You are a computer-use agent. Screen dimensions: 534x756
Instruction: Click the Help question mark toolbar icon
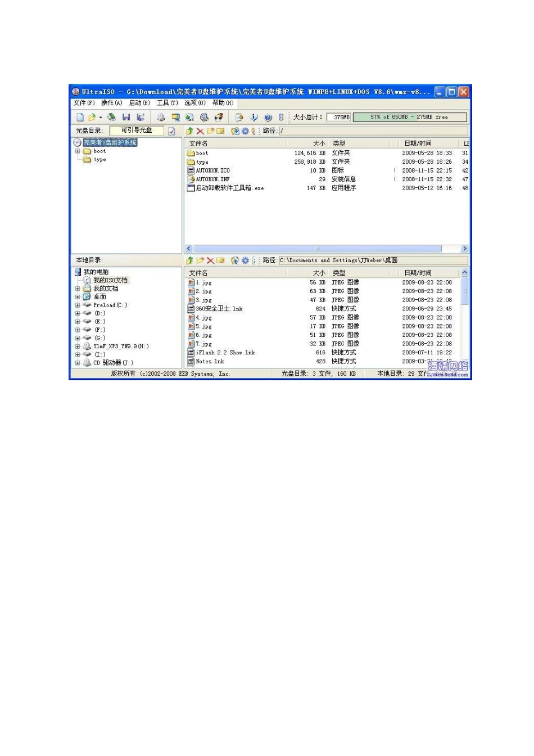(268, 117)
